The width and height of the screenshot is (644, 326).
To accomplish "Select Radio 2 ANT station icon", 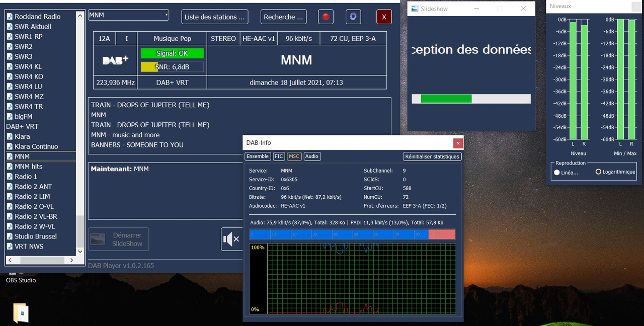I will [10, 187].
